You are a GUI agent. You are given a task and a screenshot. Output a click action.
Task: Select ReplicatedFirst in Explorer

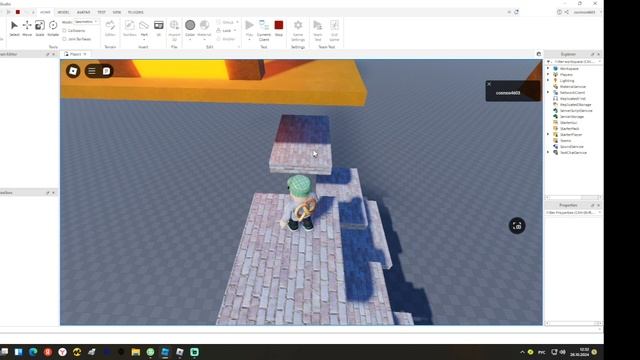[x=573, y=98]
